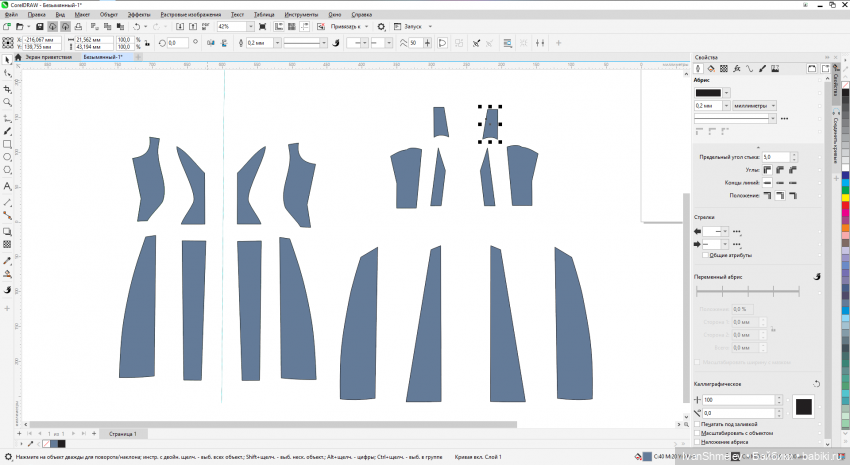Screen dimensions: 850x465
Task: Click add new document tab plus
Action: (138, 57)
